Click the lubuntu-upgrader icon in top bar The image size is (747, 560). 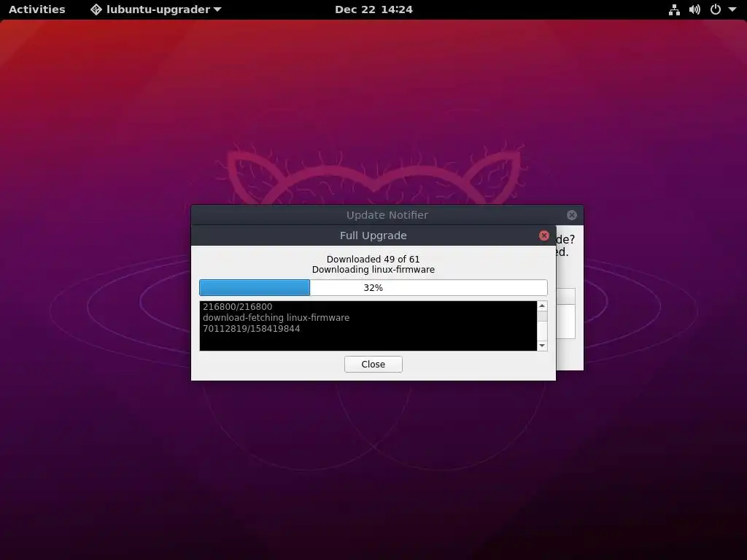(x=96, y=9)
